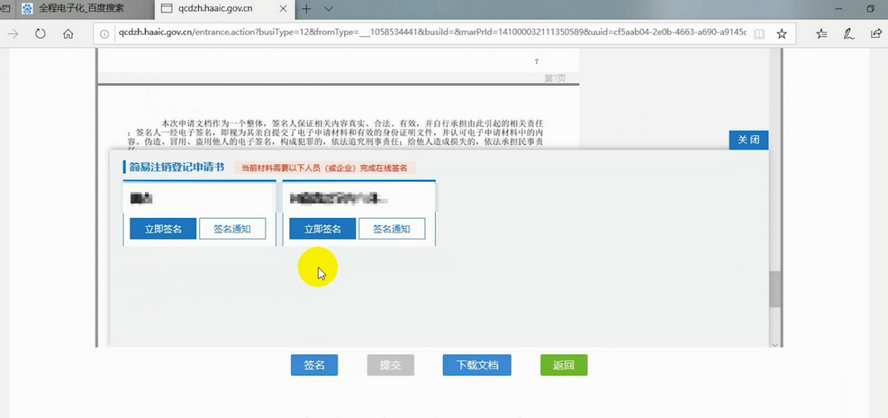Click the green 返回 button
Viewport: 888px width, 418px height.
coord(563,365)
